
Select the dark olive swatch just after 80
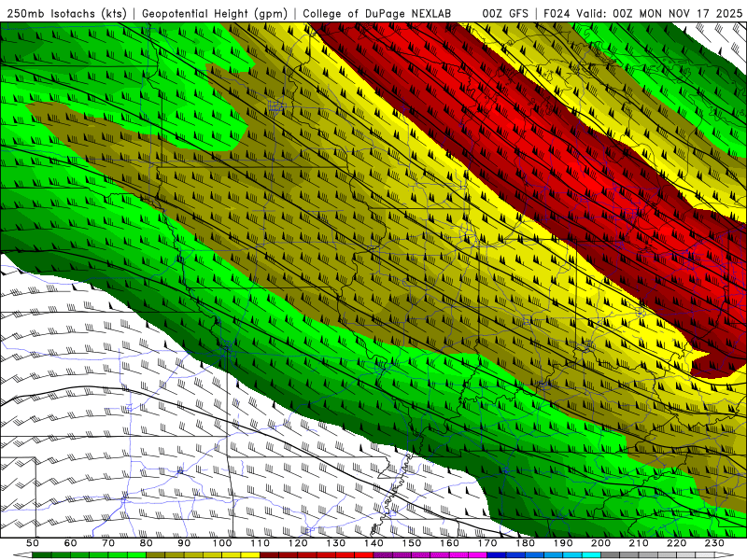tap(156, 554)
